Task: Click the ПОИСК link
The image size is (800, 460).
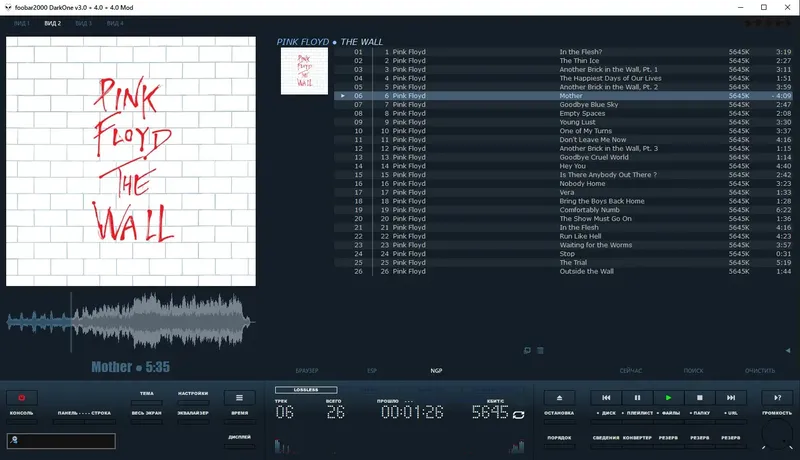Action: (x=693, y=371)
